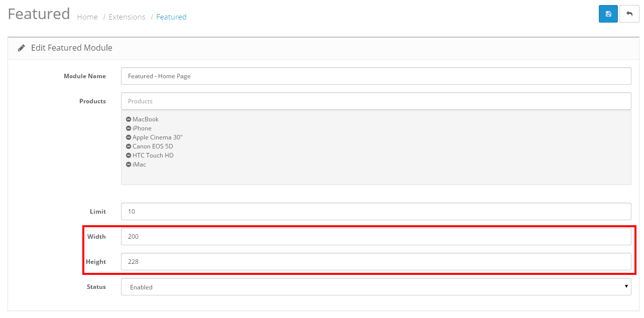Click the pencil icon beside Edit Featured Module

click(22, 48)
